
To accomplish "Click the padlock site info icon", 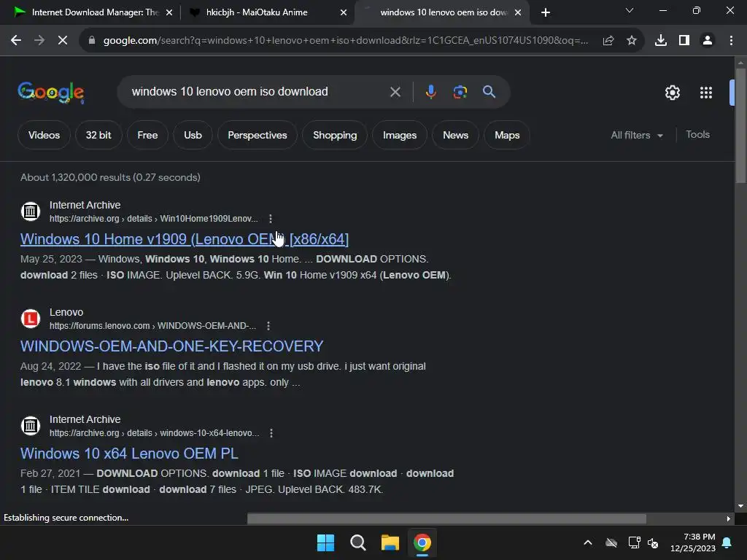I will click(x=92, y=41).
